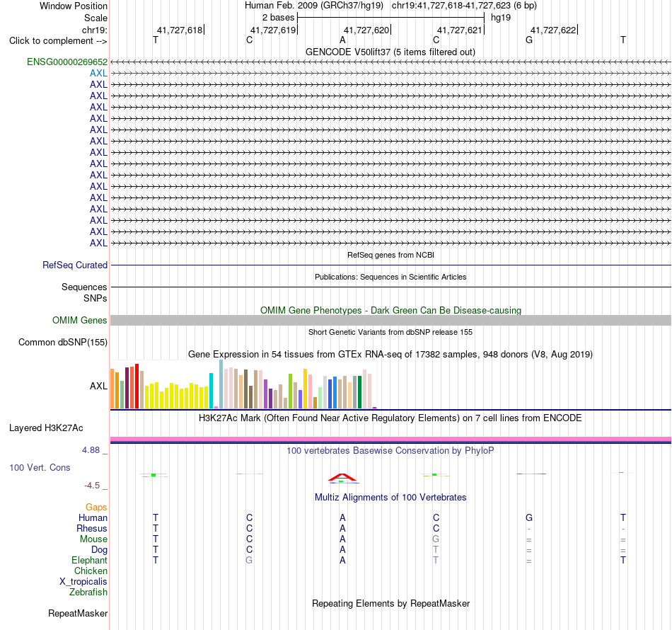Click 'Multiz Alignments of 100 Vertebrates' title
This screenshot has width=672, height=630.
pos(390,497)
